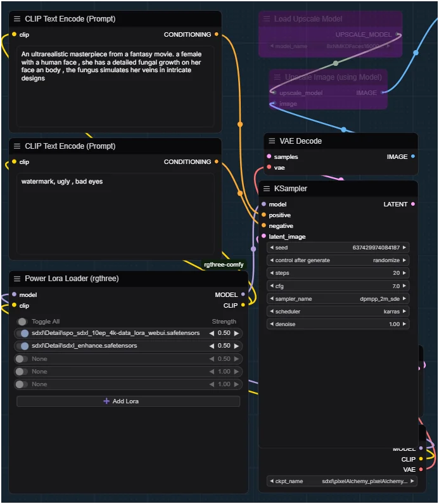Choose lora file for sdxl_enhance.safetensors row
The width and height of the screenshot is (439, 504).
pyautogui.click(x=84, y=346)
